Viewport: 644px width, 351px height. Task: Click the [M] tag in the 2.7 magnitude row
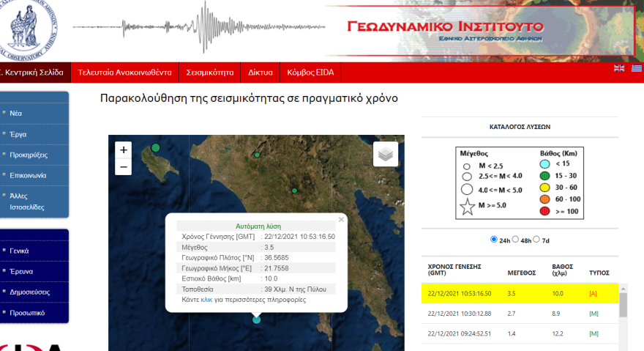(x=594, y=314)
